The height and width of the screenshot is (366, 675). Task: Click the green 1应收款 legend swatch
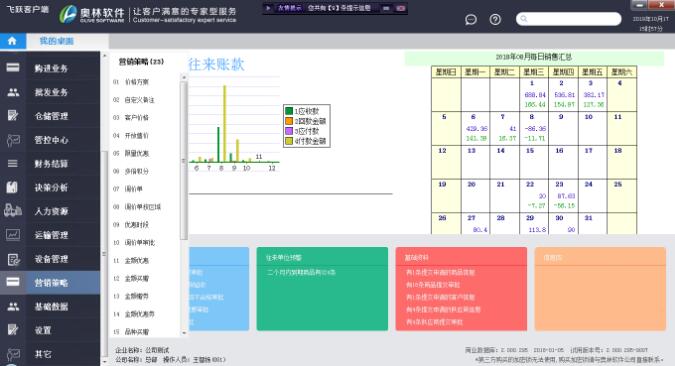[289, 111]
